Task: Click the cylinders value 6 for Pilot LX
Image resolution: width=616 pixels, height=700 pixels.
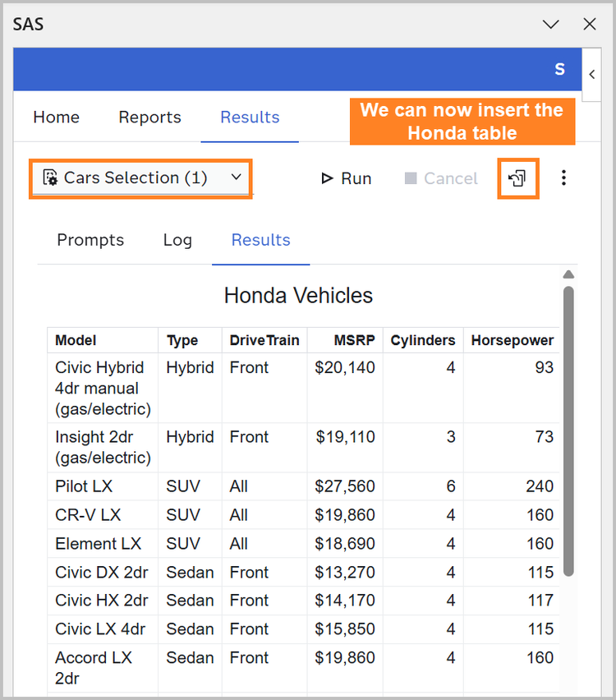Action: click(451, 486)
